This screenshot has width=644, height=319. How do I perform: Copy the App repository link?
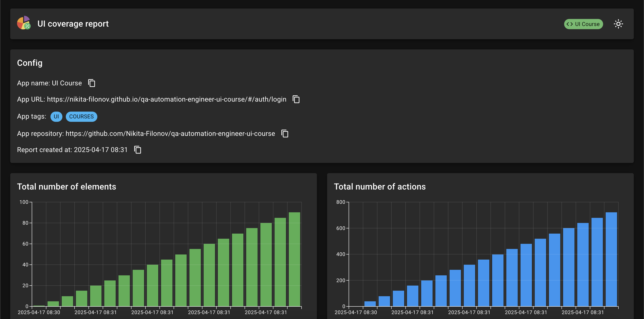tap(285, 134)
